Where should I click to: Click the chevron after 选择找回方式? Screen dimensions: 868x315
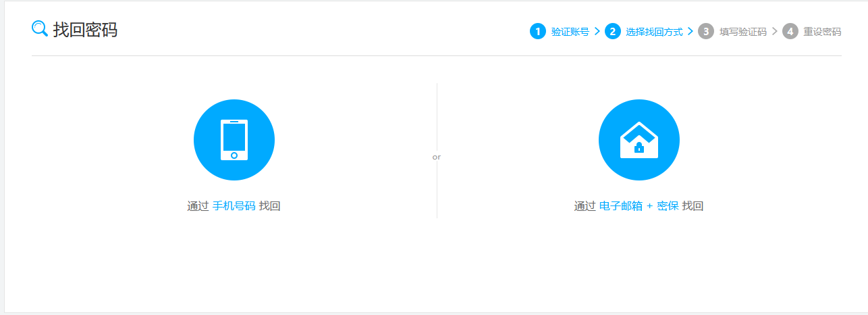click(x=690, y=32)
